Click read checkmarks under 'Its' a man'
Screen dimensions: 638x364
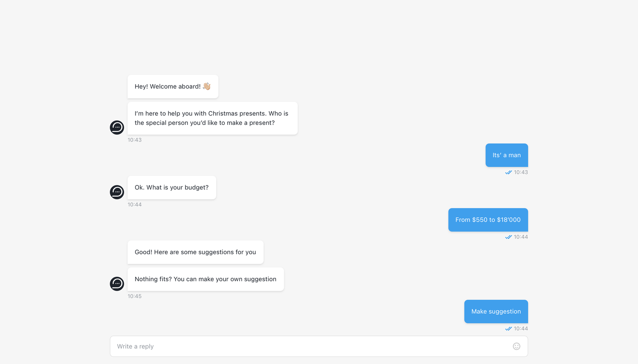point(509,172)
